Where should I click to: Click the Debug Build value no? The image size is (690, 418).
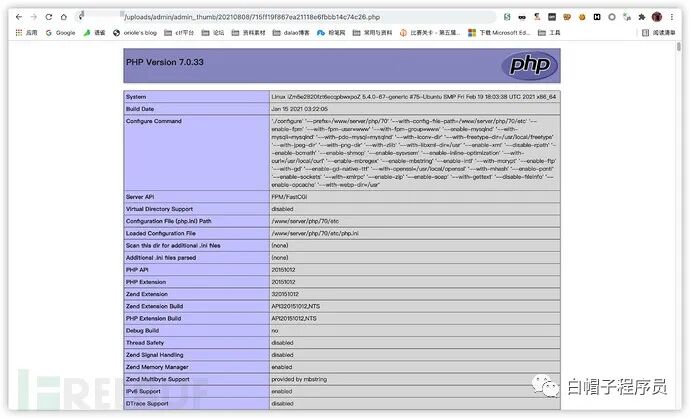275,330
